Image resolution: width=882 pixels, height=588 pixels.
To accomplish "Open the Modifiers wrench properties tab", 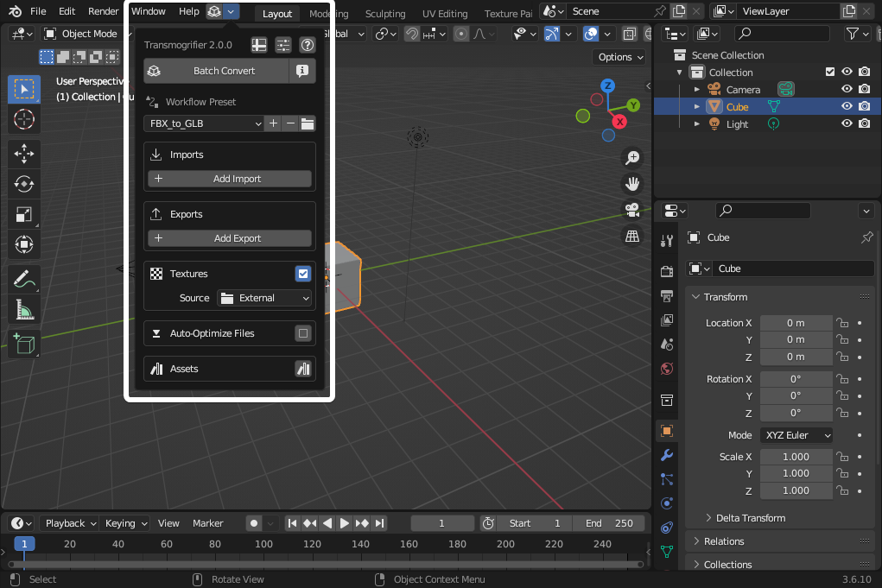I will [x=666, y=455].
